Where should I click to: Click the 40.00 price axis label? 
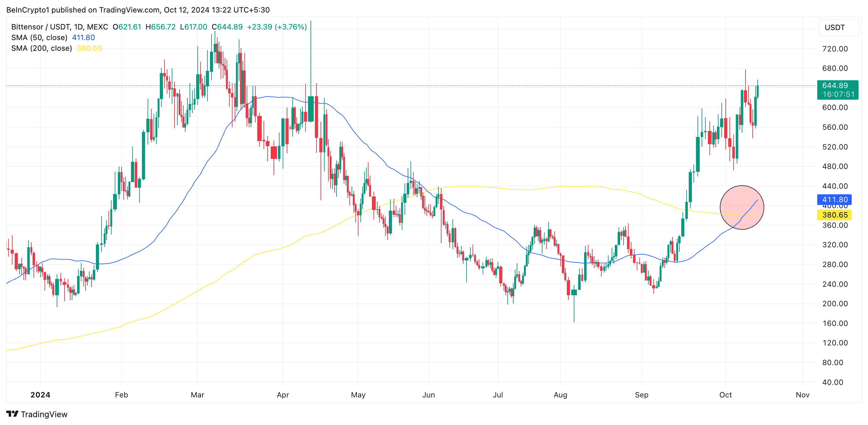pyautogui.click(x=832, y=382)
